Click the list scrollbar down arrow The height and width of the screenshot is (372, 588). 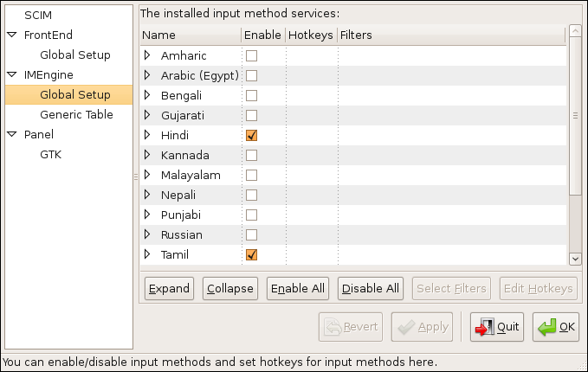(x=574, y=259)
